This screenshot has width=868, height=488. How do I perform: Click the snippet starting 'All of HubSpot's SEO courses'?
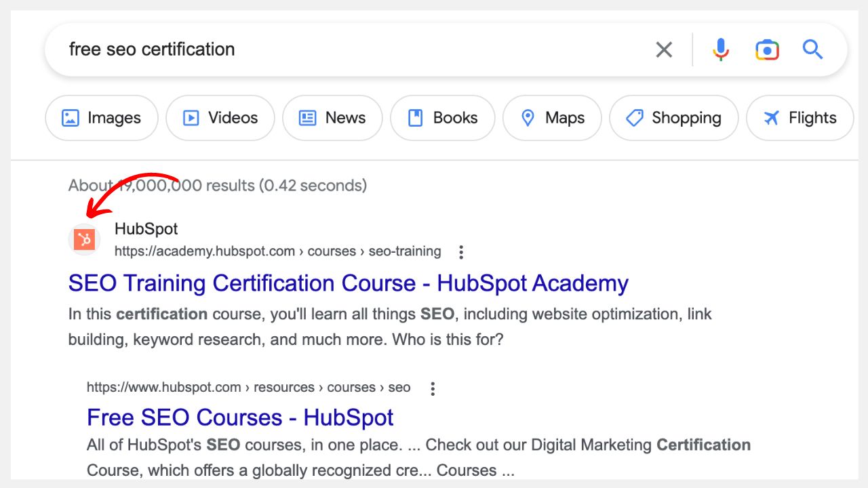tap(418, 457)
